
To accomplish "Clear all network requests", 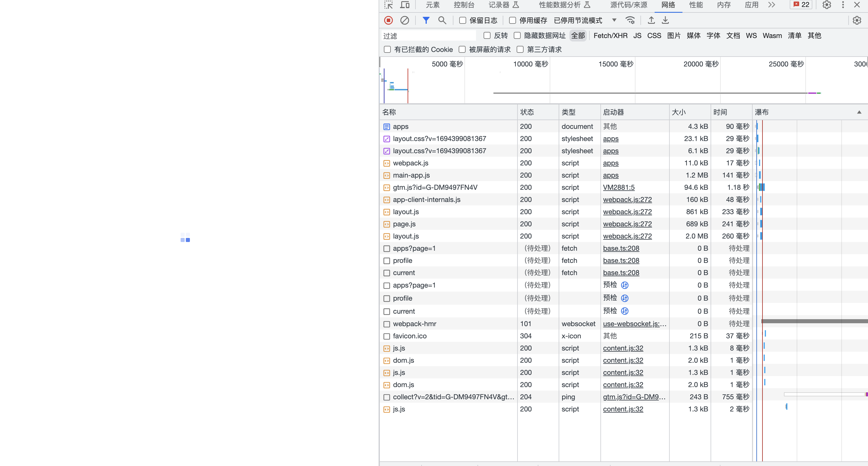I will (x=405, y=20).
